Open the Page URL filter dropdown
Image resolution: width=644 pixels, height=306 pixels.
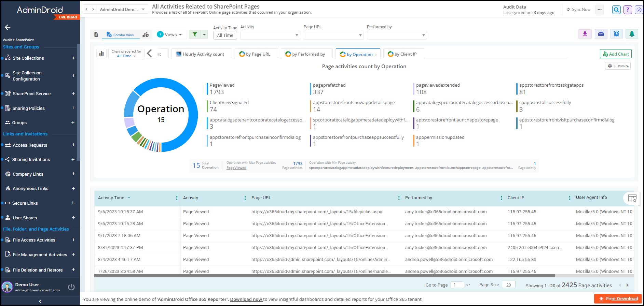click(333, 35)
